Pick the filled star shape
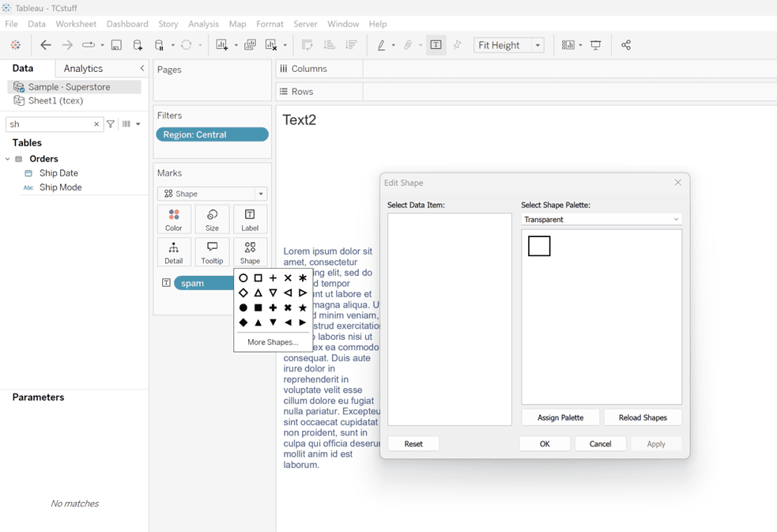Image resolution: width=777 pixels, height=532 pixels. [303, 308]
